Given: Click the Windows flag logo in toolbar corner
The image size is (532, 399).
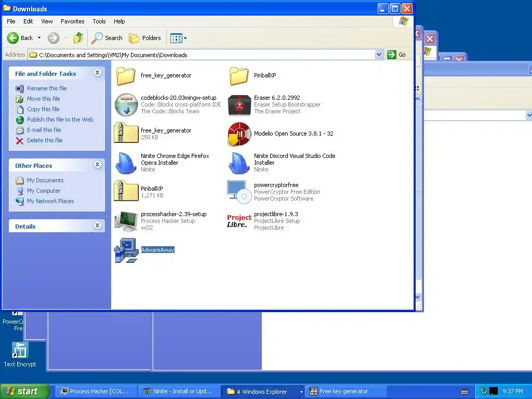Looking at the screenshot, I should [403, 21].
